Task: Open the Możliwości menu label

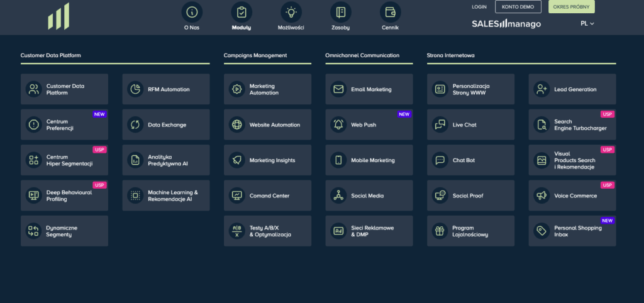Action: point(291,28)
